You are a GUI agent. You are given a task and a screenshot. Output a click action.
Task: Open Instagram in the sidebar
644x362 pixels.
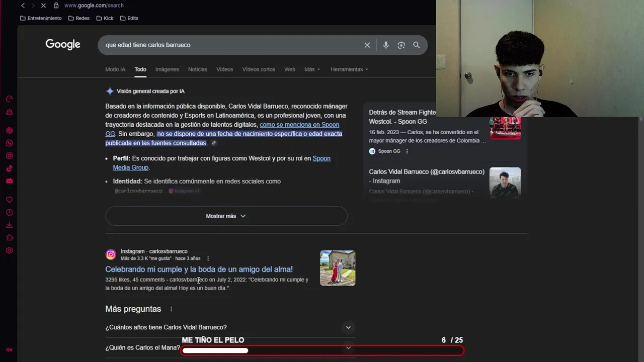point(9,156)
